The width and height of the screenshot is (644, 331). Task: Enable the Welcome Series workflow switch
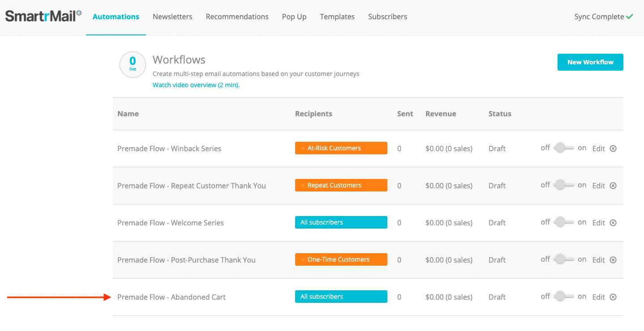563,222
